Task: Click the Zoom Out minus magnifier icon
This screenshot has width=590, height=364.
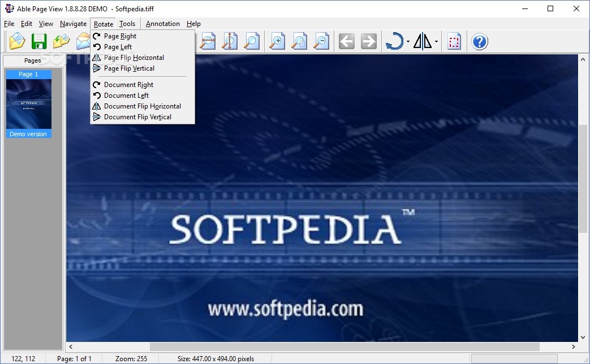Action: pos(322,41)
